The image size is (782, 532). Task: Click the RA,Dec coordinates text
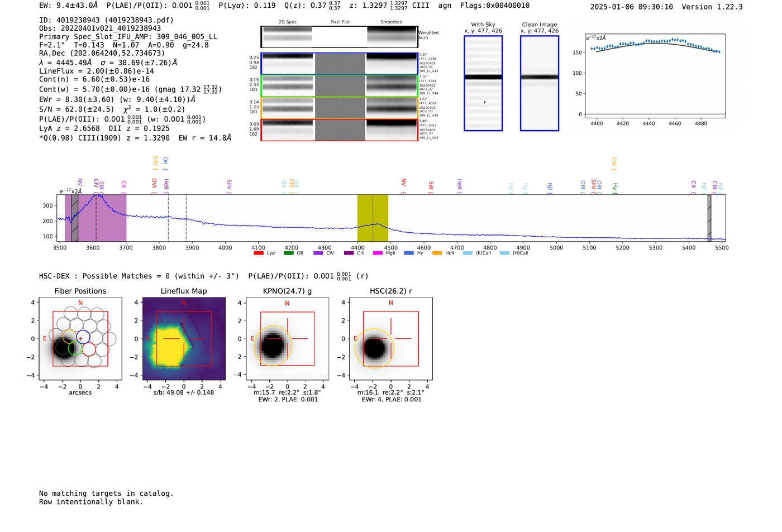[x=102, y=54]
